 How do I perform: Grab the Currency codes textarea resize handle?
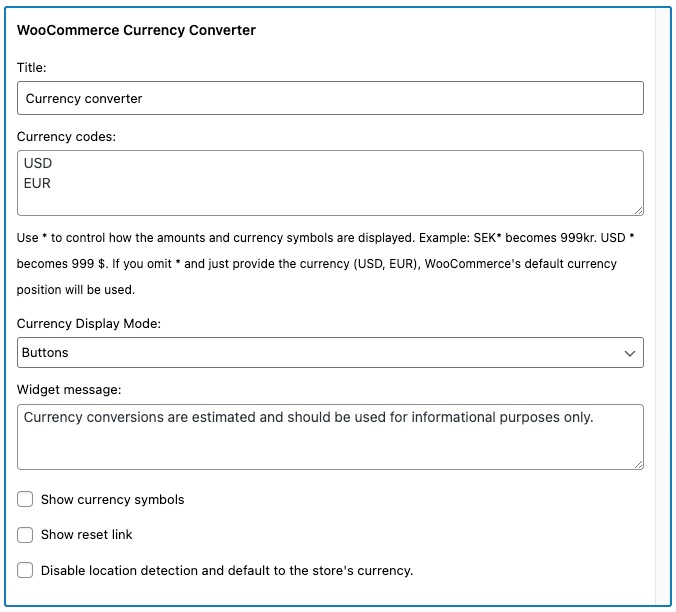pyautogui.click(x=638, y=210)
